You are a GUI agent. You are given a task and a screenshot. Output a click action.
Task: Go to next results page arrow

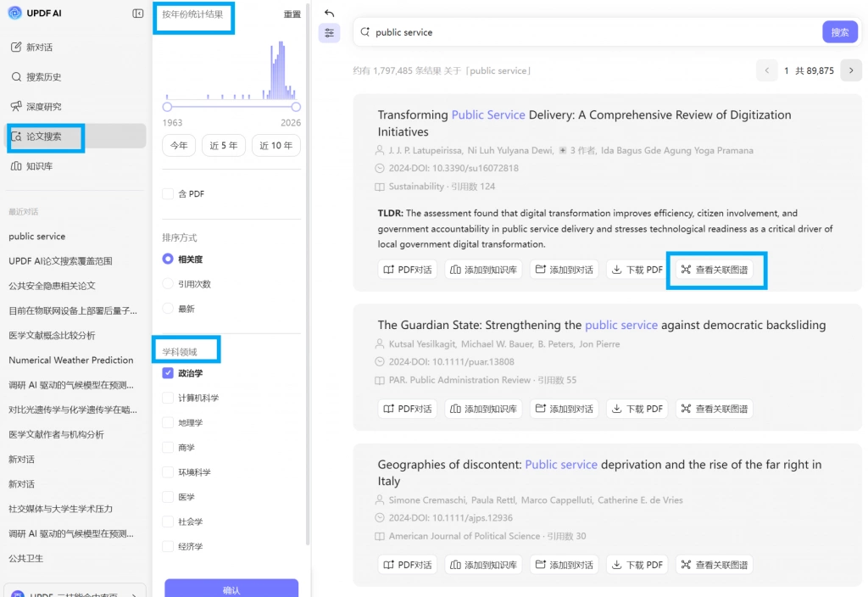(x=851, y=70)
